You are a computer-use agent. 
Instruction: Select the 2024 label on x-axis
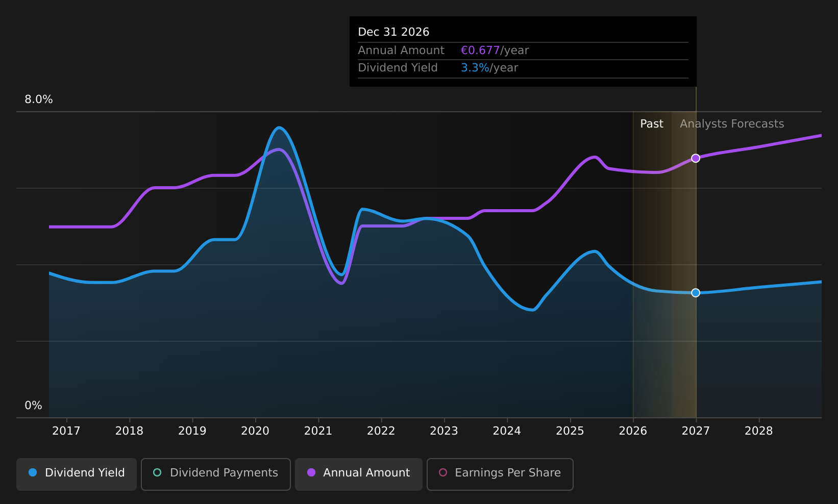tap(507, 431)
